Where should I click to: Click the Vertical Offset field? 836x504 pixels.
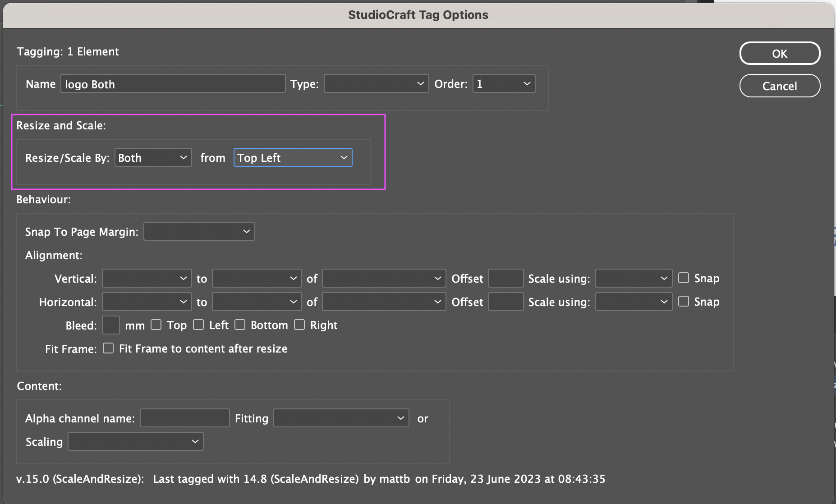tap(506, 278)
